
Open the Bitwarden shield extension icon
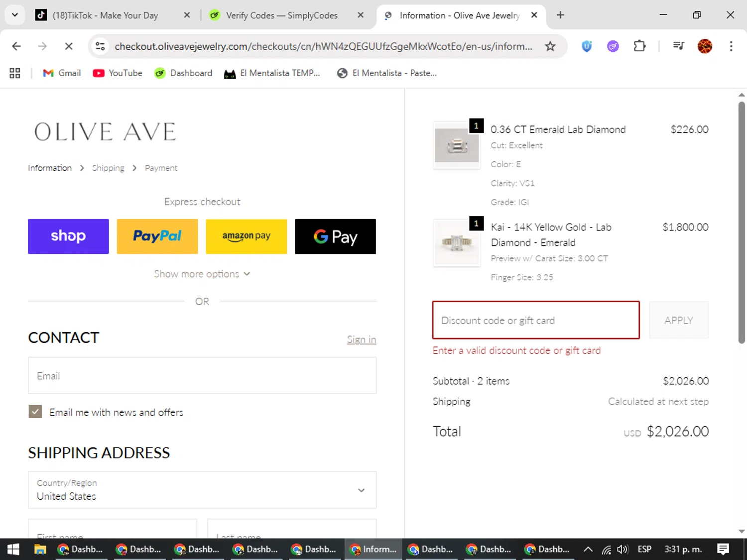tap(587, 46)
